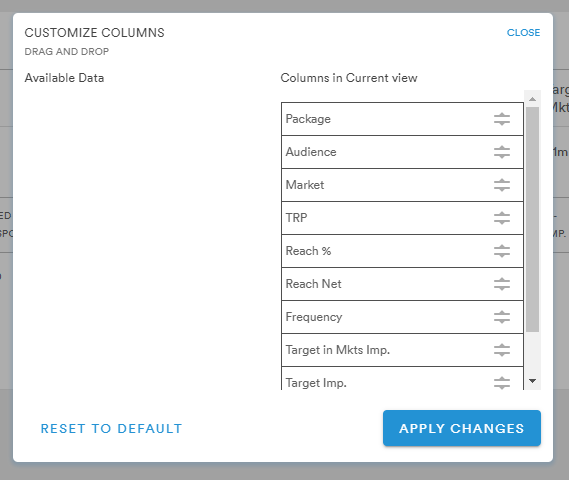Screen dimensions: 569x480
Task: Select the TRP column text
Action: [296, 218]
